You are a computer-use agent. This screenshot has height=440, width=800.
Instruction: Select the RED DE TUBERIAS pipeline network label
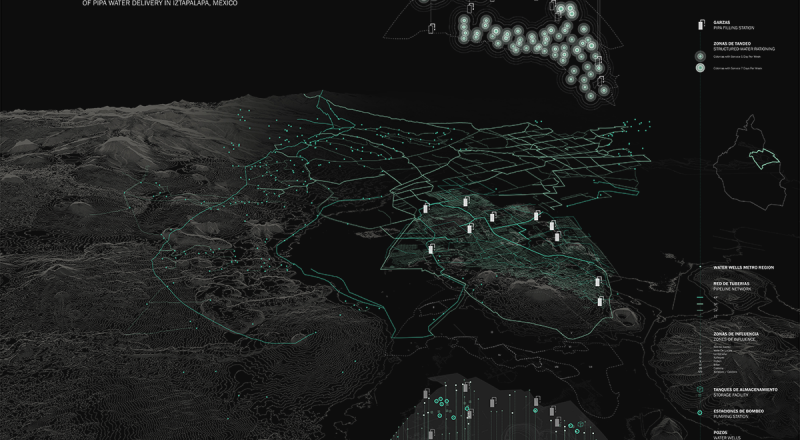(733, 284)
